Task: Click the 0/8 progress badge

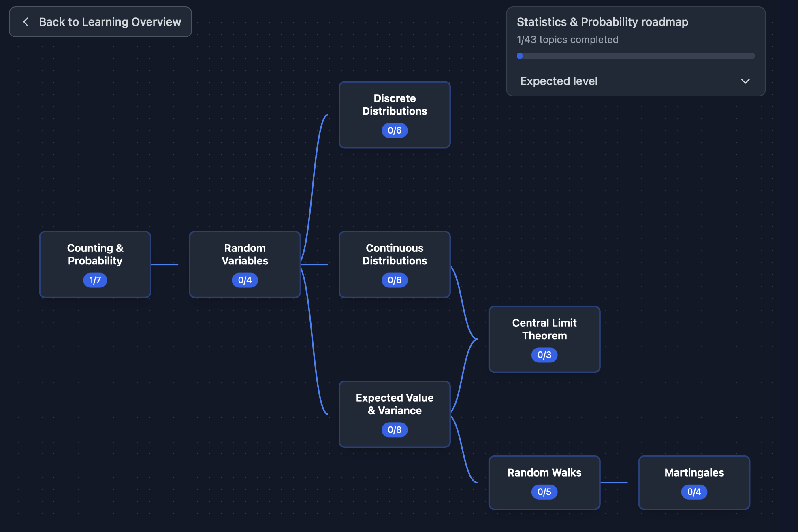Action: pos(395,430)
